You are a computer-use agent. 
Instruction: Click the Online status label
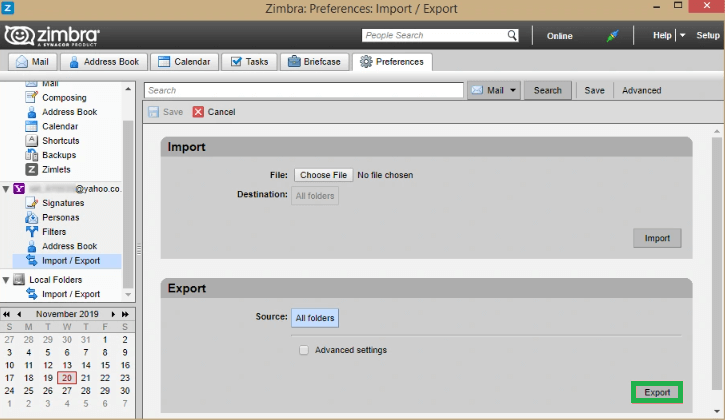[x=559, y=36]
